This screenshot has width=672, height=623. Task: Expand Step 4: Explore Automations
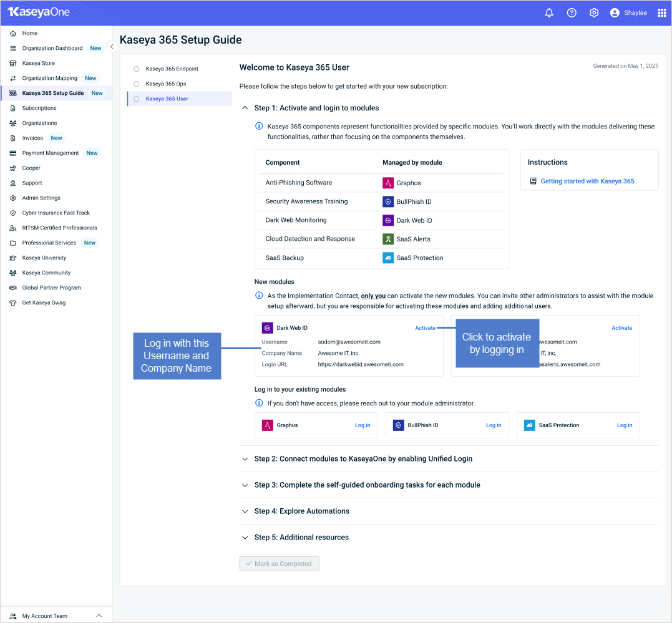pyautogui.click(x=245, y=511)
